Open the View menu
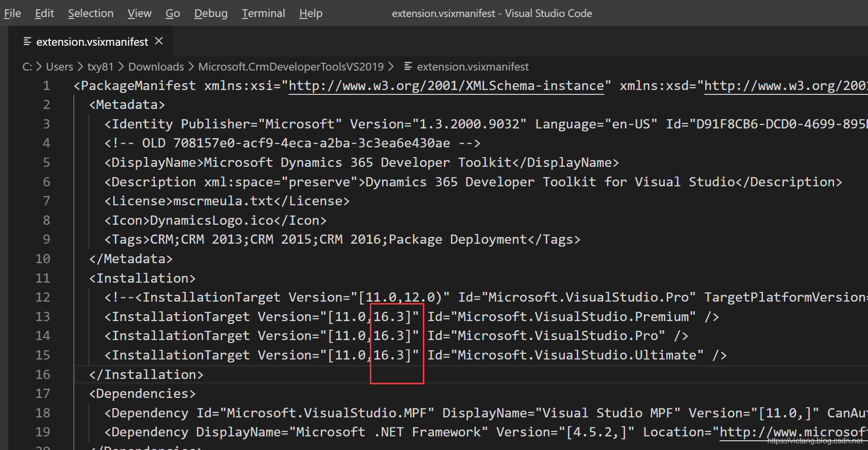Screen dimensions: 868x450 coord(139,13)
